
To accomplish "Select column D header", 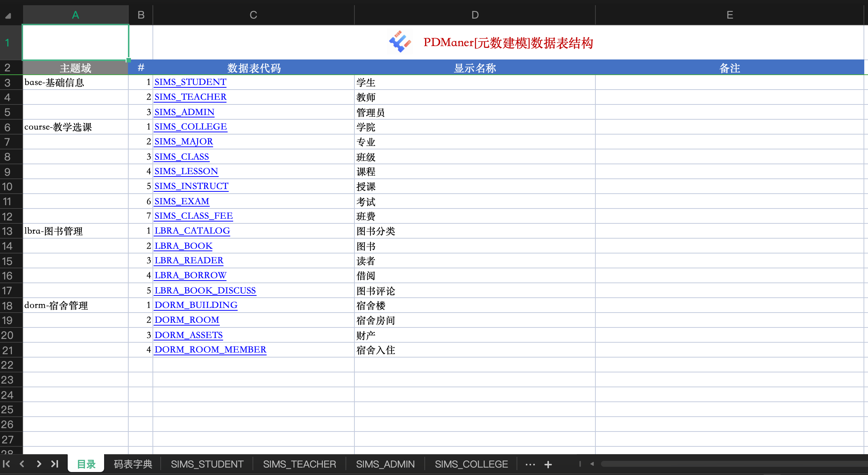I will [x=475, y=15].
